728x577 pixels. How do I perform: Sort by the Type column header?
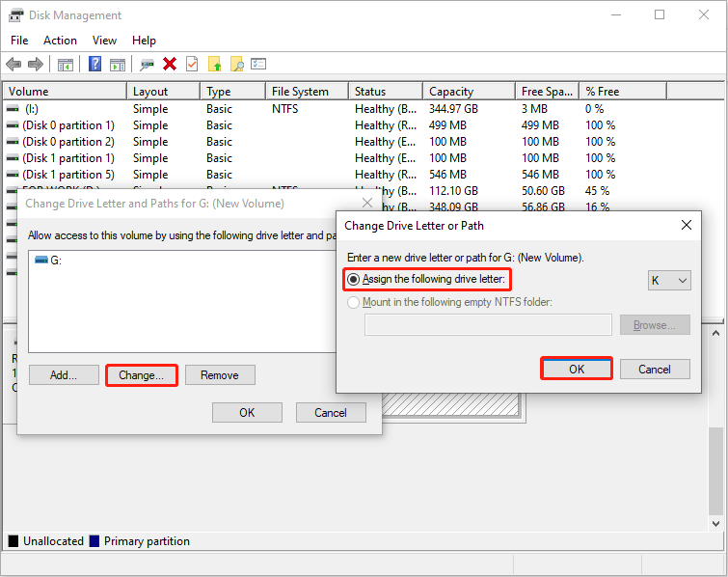pyautogui.click(x=233, y=92)
